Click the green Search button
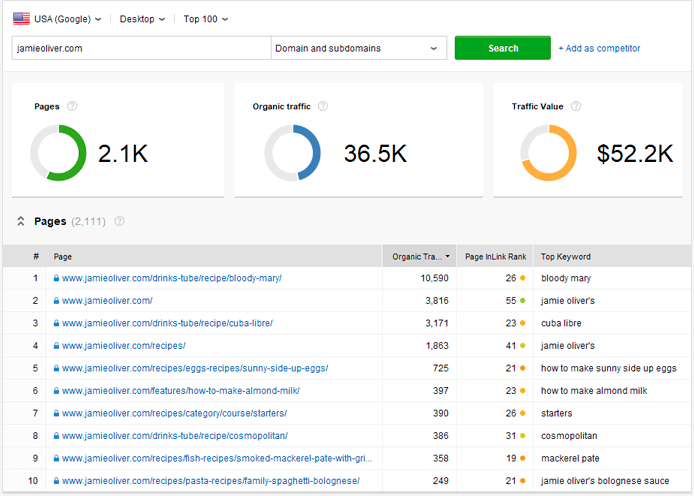The height and width of the screenshot is (496, 694). [x=503, y=48]
